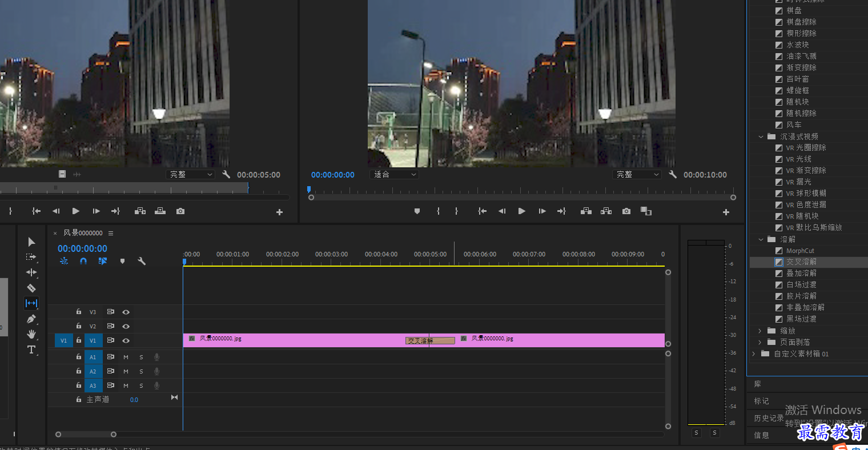Toggle timeline snap magnet
The image size is (868, 450).
[83, 261]
